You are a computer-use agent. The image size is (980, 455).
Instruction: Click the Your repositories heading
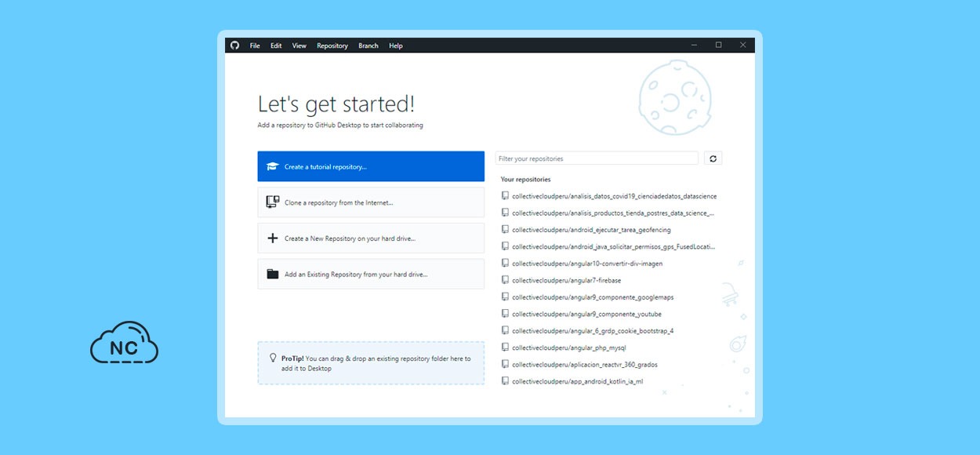[525, 180]
